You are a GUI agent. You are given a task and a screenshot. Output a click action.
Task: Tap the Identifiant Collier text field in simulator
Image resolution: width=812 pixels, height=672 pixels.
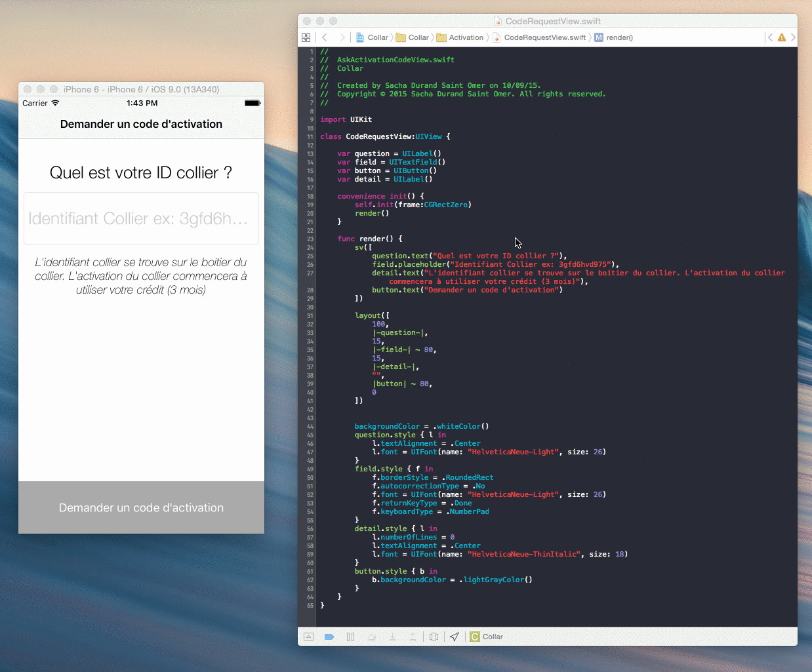(141, 218)
